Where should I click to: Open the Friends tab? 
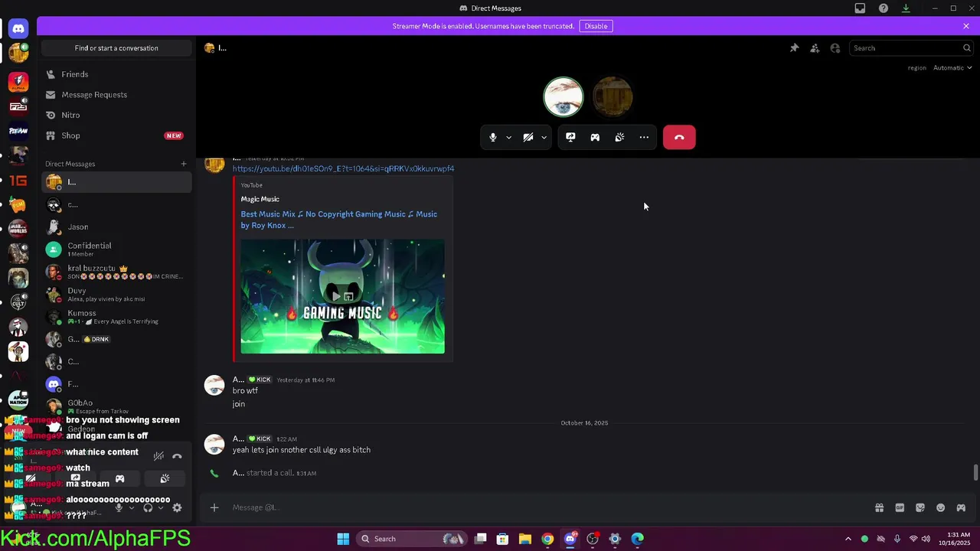coord(116,74)
